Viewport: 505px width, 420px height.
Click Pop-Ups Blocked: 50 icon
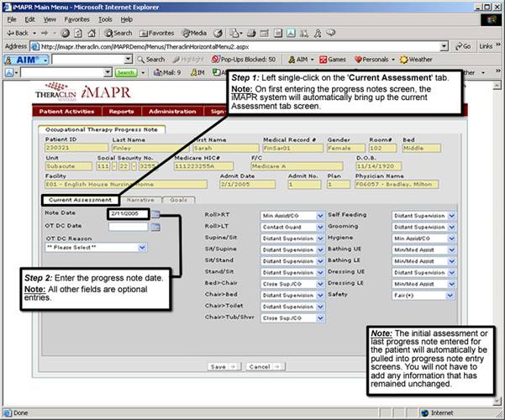244,60
